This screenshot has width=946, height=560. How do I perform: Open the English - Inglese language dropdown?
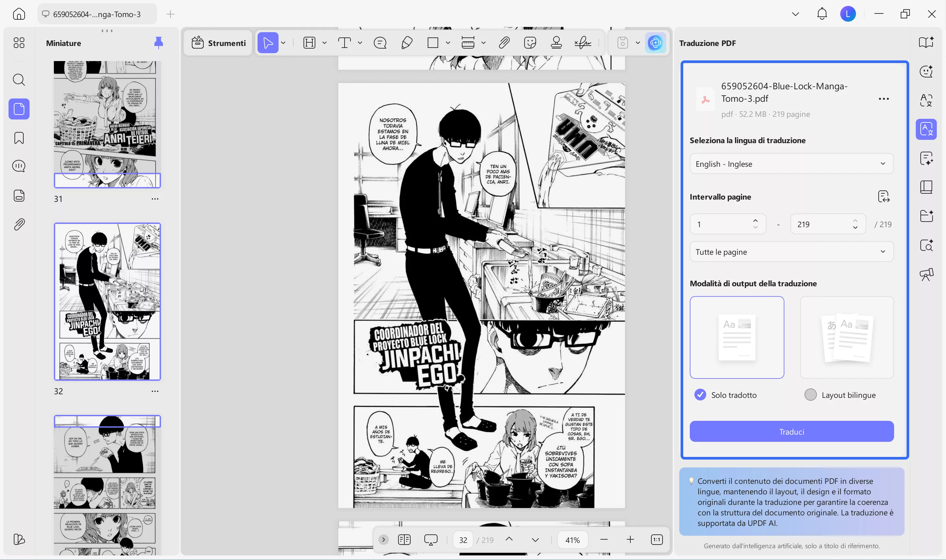[791, 163]
